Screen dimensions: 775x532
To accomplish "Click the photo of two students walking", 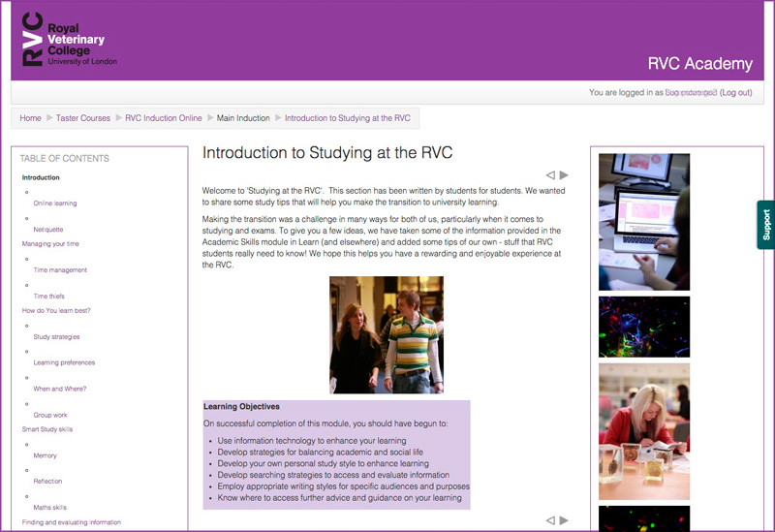I will pos(387,334).
